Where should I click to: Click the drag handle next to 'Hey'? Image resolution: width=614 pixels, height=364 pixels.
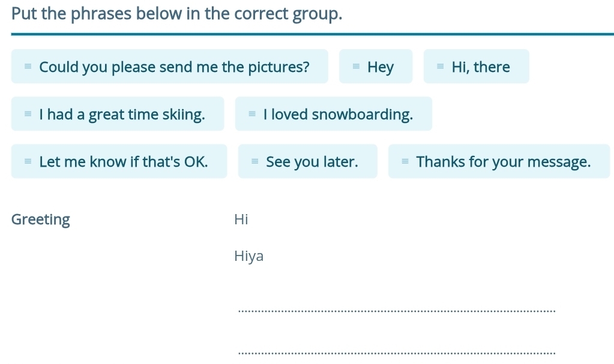click(356, 67)
